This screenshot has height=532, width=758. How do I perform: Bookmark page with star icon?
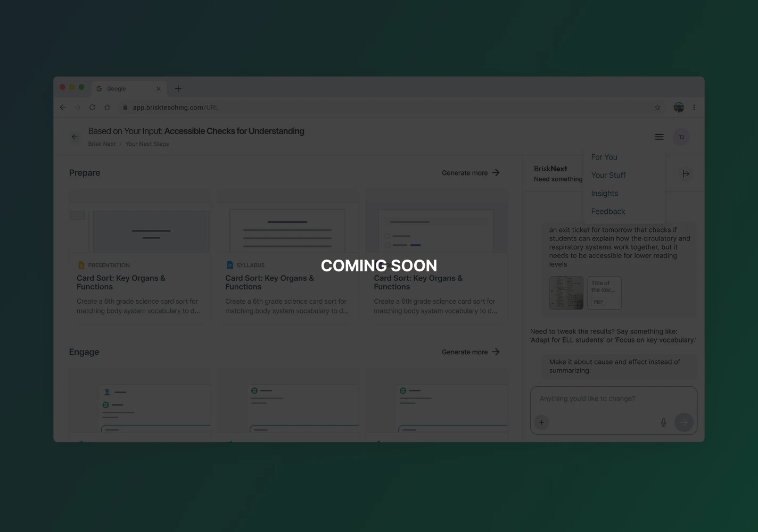(x=657, y=107)
